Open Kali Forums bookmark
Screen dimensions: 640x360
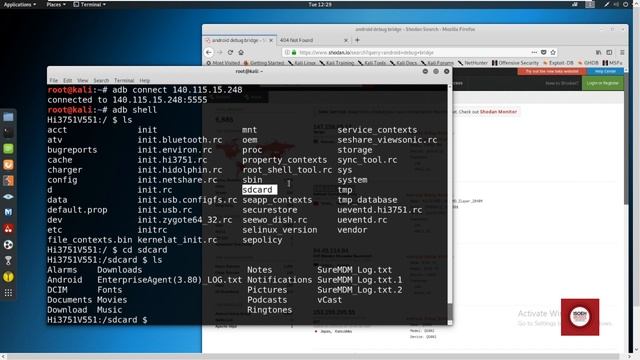[437, 63]
